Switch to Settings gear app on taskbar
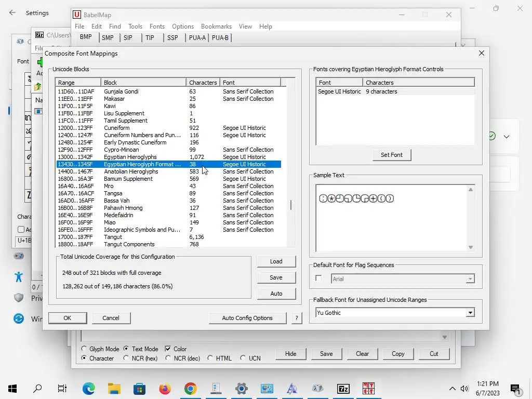This screenshot has width=532, height=399. 241,389
